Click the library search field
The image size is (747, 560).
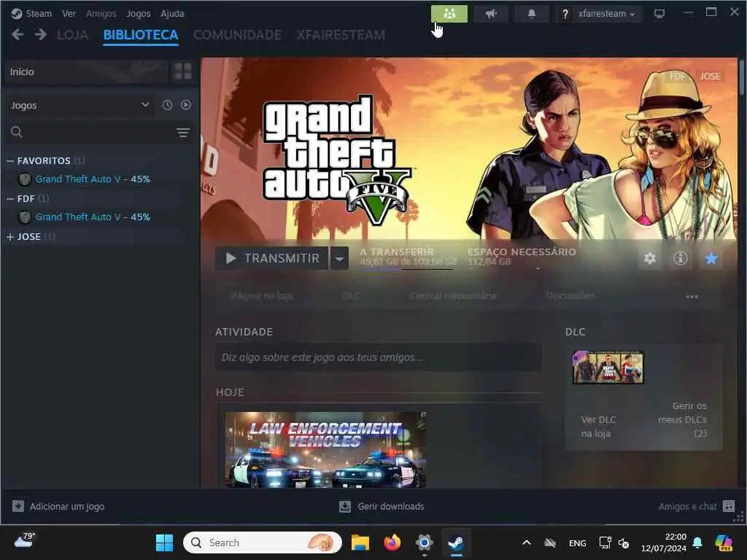[91, 132]
